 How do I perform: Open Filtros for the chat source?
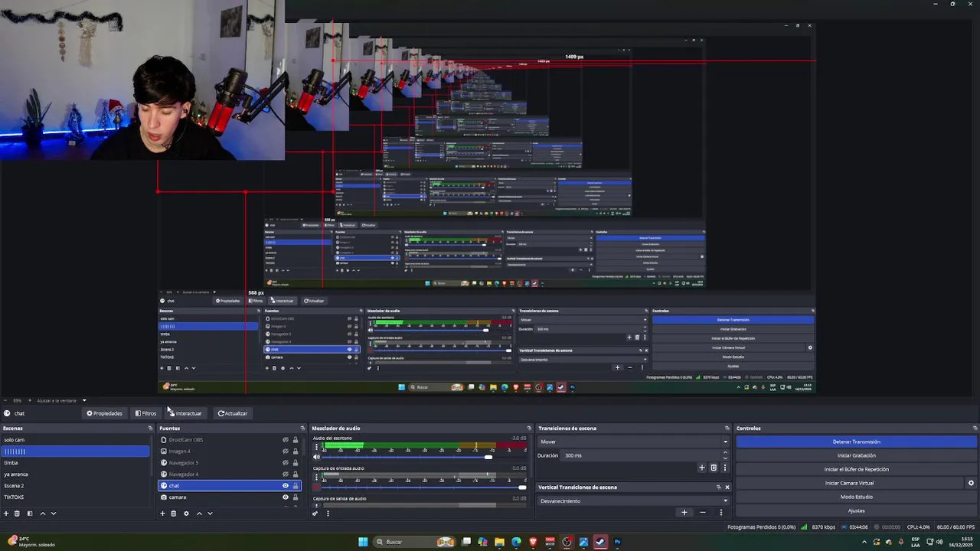click(x=145, y=413)
